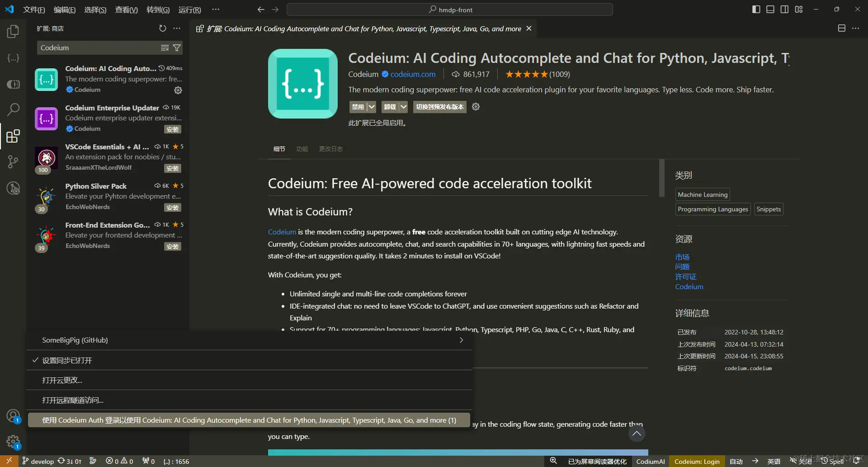Select Programming Languages category tag
The width and height of the screenshot is (868, 467).
click(713, 209)
